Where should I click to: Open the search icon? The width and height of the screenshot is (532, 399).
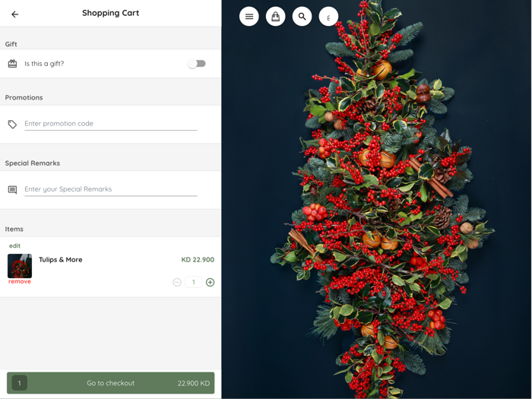tap(302, 16)
